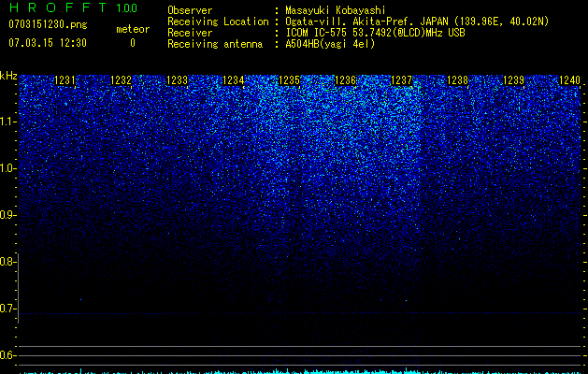Click the 1233 time marker
The height and width of the screenshot is (374, 588).
point(177,80)
